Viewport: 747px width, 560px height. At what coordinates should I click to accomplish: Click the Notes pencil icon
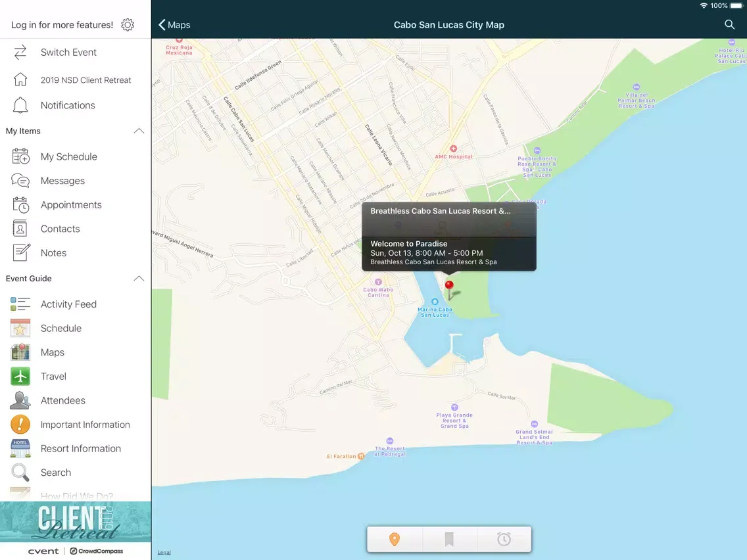click(21, 252)
